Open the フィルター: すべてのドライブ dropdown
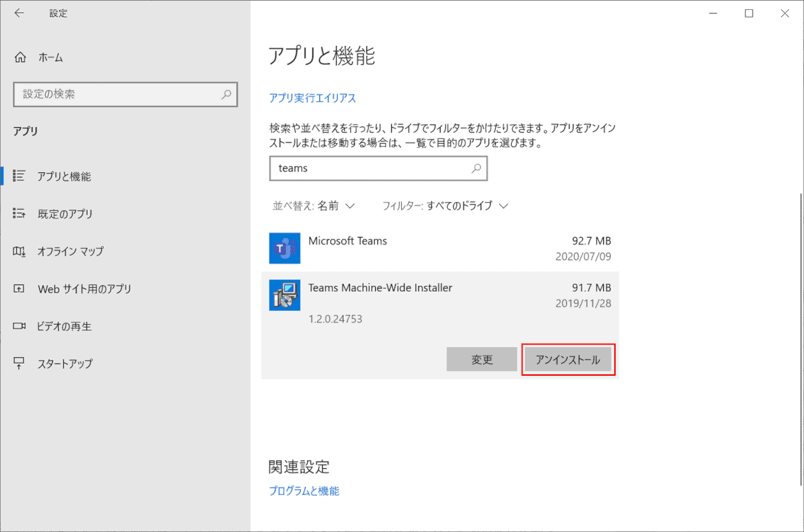Screen dimensions: 804x532 click(x=445, y=206)
